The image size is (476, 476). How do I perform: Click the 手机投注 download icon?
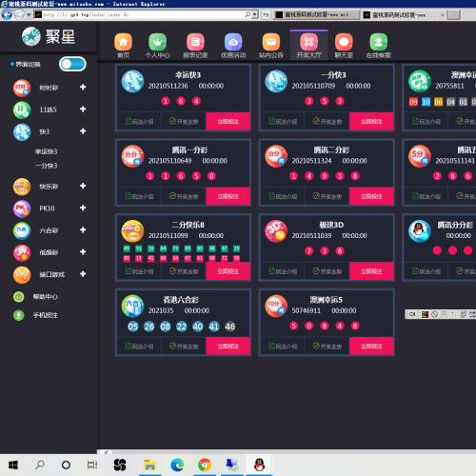19,315
